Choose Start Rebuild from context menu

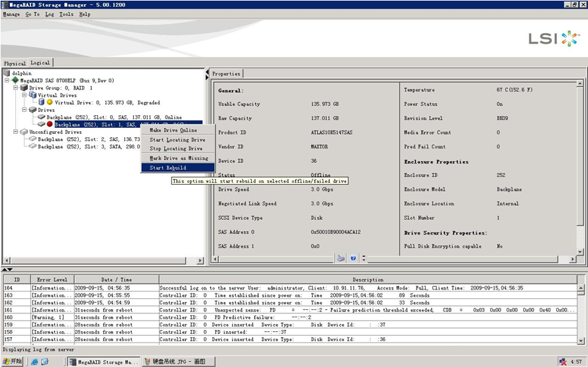click(168, 168)
